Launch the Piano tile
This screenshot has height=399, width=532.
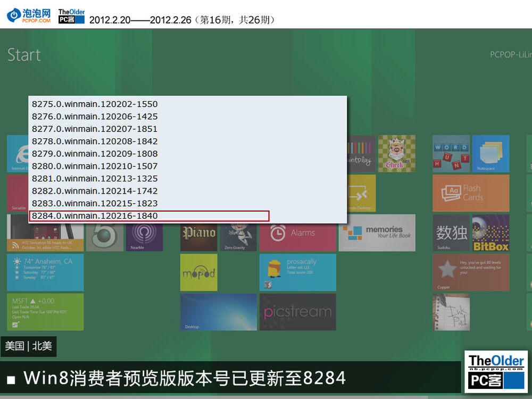[198, 237]
